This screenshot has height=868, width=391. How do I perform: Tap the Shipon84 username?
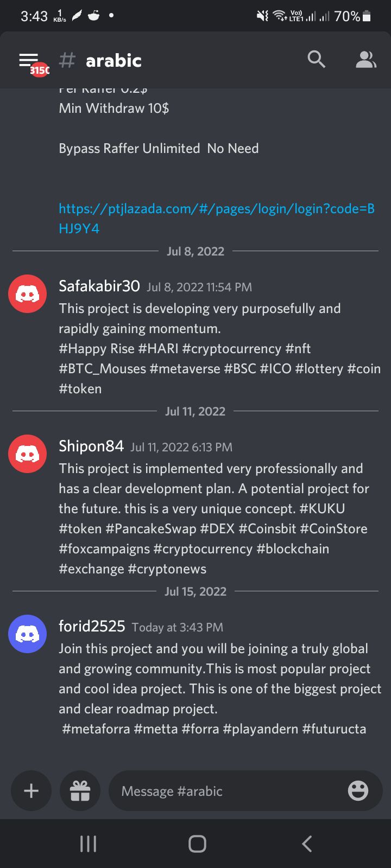tap(91, 446)
